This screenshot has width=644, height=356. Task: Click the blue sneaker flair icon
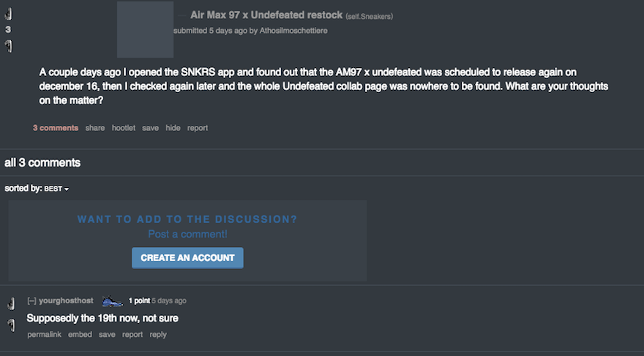112,300
